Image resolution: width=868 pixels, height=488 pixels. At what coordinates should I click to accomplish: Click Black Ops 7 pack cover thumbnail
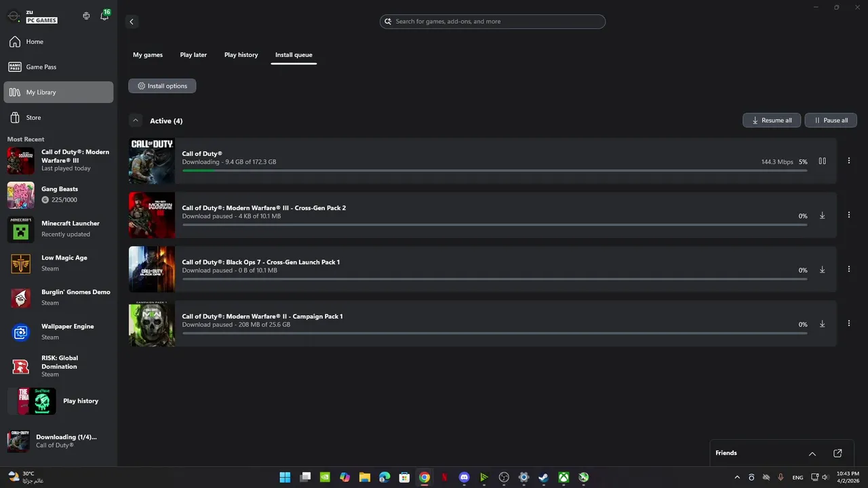click(152, 269)
